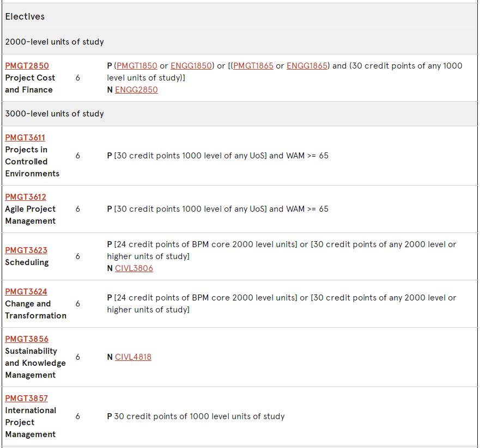Click the 2000-level units of study heading
This screenshot has width=480, height=448.
[x=54, y=42]
